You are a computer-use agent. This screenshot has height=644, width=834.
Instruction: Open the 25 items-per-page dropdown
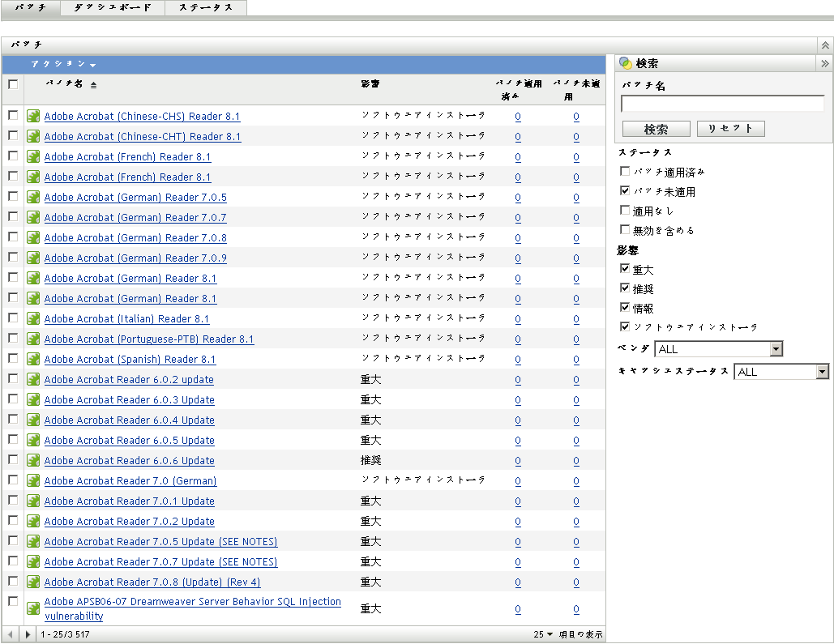point(543,634)
